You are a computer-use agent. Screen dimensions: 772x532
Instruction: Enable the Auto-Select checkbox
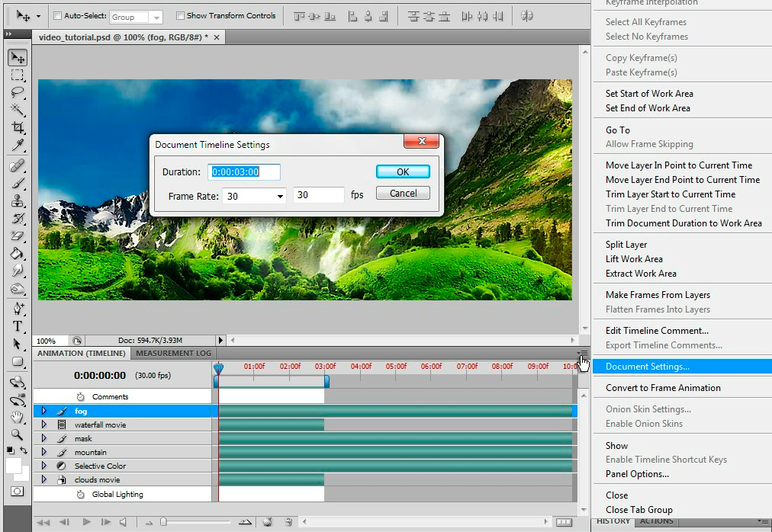57,16
